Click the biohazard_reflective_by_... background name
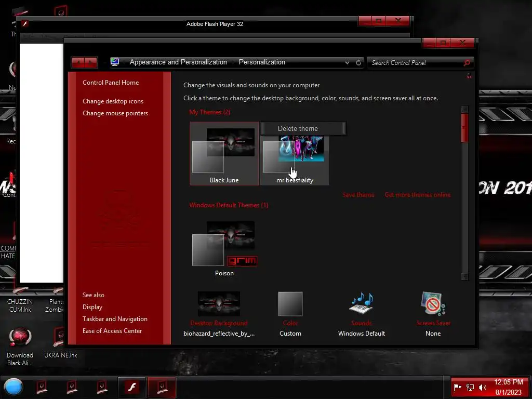This screenshot has width=532, height=399. 219,334
